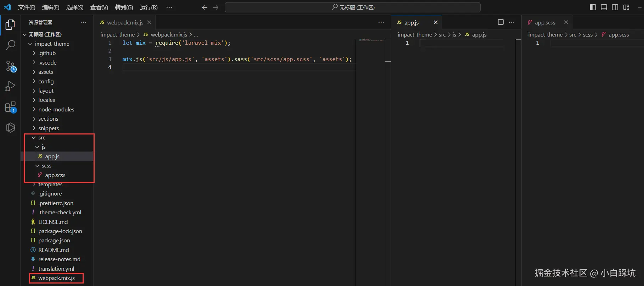Screen dimensions: 644x286
Task: Open more actions for app.js editor group
Action: tap(511, 22)
